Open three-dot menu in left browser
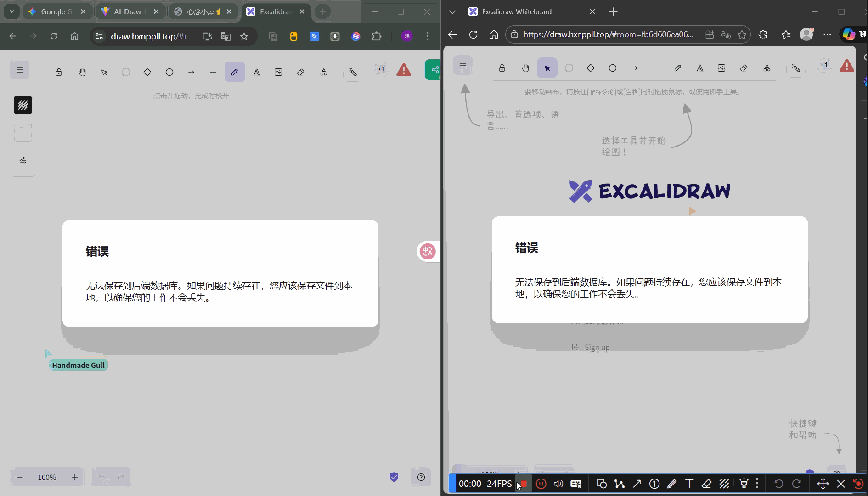868x496 pixels. coord(428,36)
